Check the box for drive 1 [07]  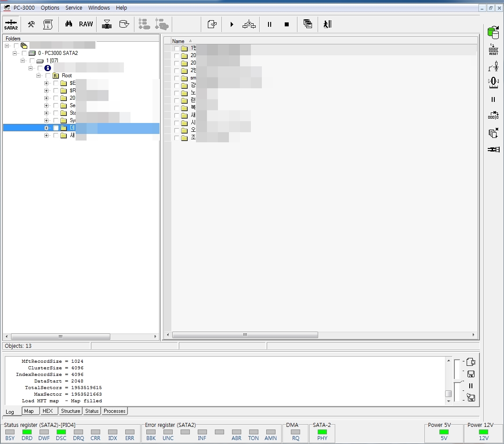click(x=32, y=61)
